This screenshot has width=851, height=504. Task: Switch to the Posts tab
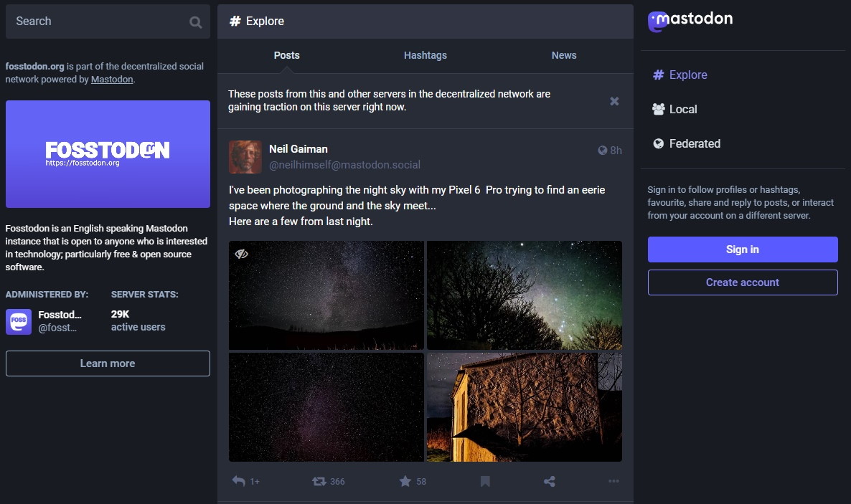point(286,55)
